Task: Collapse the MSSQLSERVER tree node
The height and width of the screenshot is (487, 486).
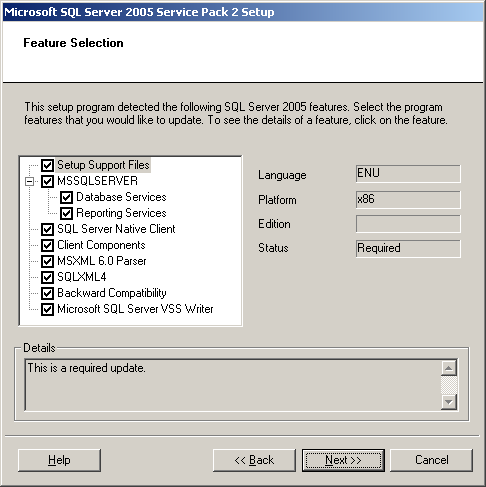Action: click(x=30, y=181)
